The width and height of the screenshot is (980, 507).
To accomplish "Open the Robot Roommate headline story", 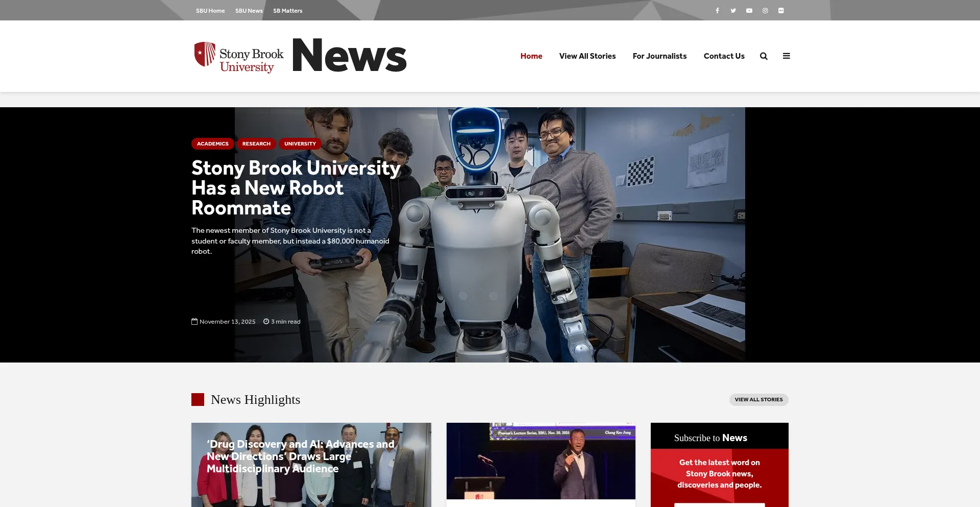I will (295, 188).
